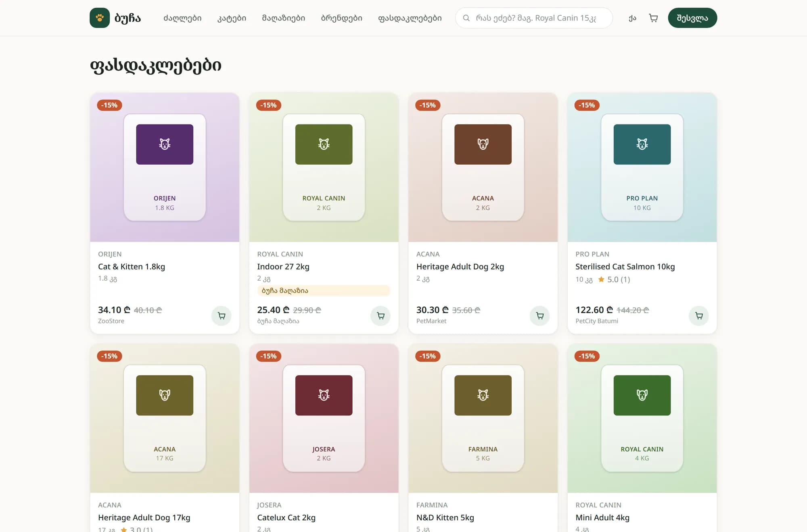This screenshot has width=807, height=532.
Task: Open Royal Canin 4 KG product image
Action: click(642, 418)
